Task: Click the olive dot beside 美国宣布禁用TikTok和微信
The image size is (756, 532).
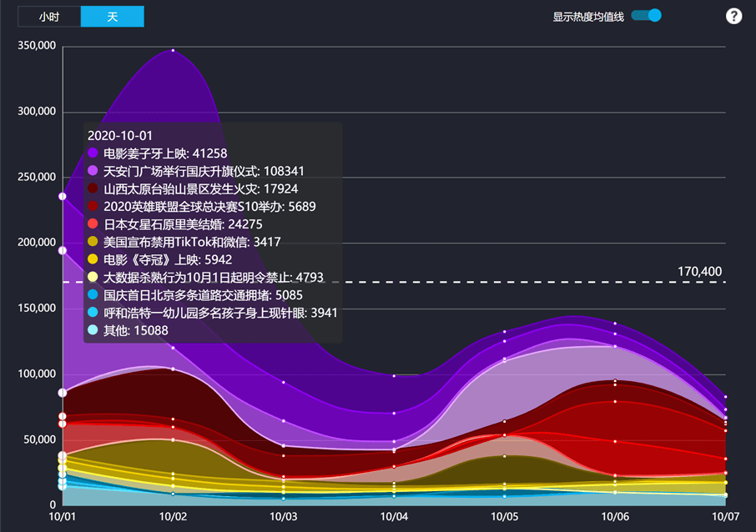Action: click(93, 243)
